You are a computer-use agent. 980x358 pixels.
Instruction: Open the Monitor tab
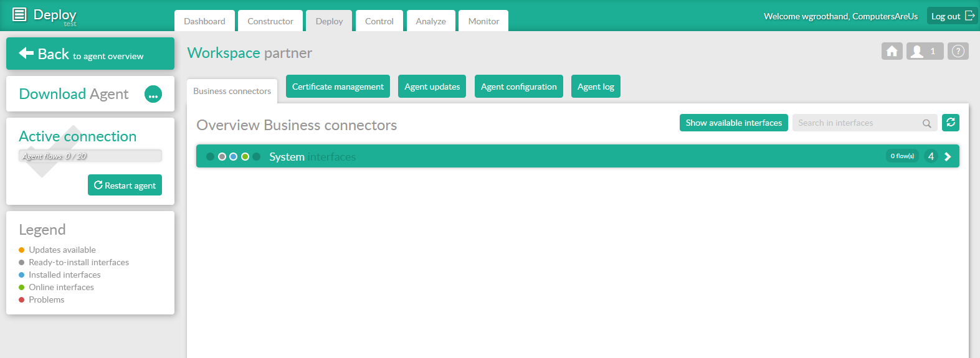point(483,21)
